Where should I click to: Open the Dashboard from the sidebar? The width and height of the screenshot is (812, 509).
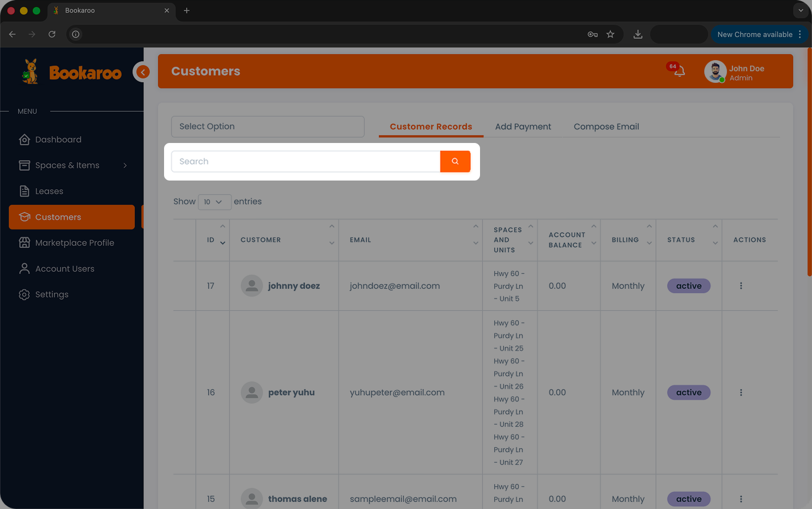point(58,139)
